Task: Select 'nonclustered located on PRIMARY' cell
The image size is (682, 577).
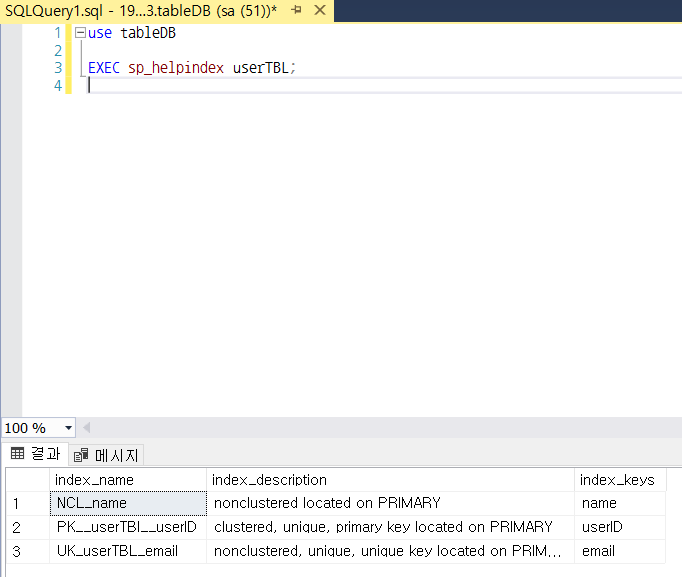Action: pos(390,503)
